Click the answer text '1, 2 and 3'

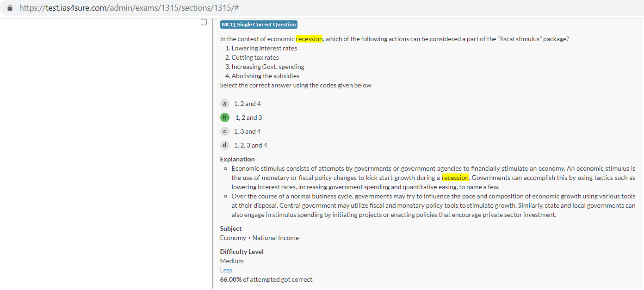[x=248, y=117]
